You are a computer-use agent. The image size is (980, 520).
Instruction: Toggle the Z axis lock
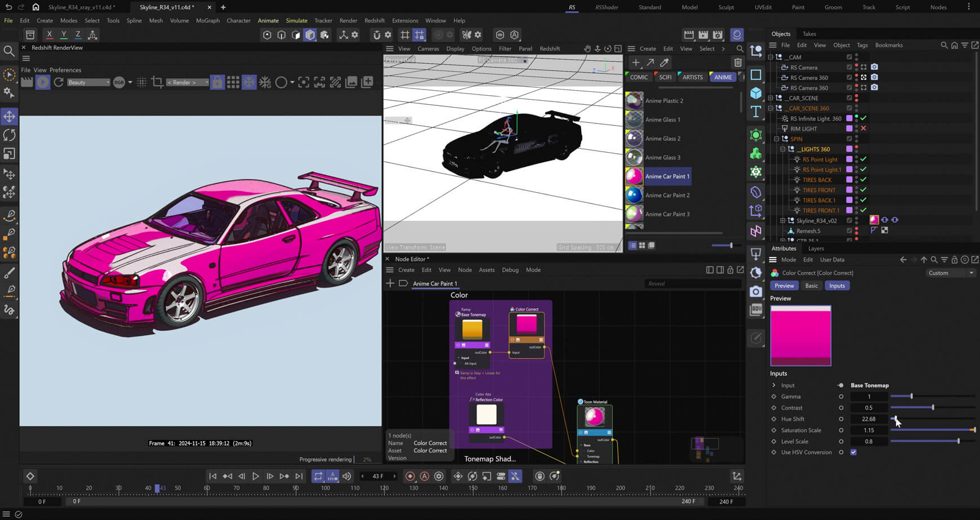pyautogui.click(x=78, y=35)
